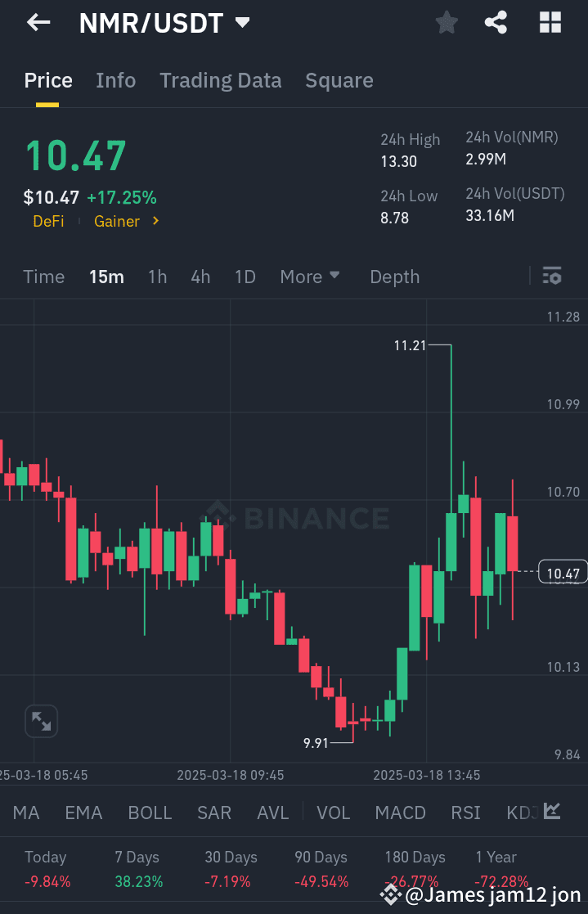The width and height of the screenshot is (588, 914).
Task: Add NMR/USDT to favorites star
Action: tap(447, 23)
